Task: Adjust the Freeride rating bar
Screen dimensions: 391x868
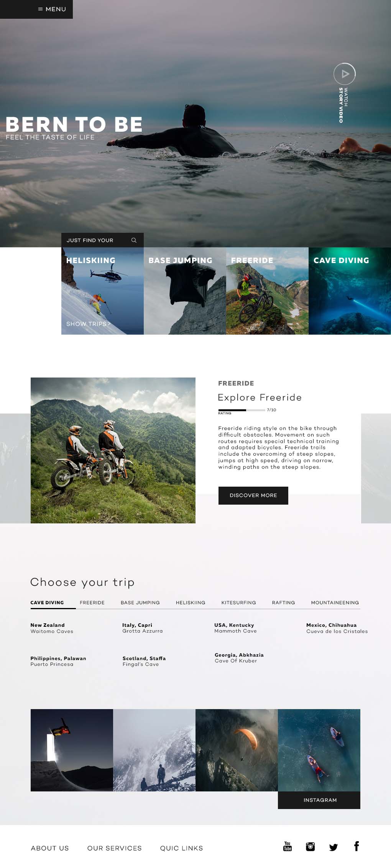Action: pyautogui.click(x=242, y=410)
